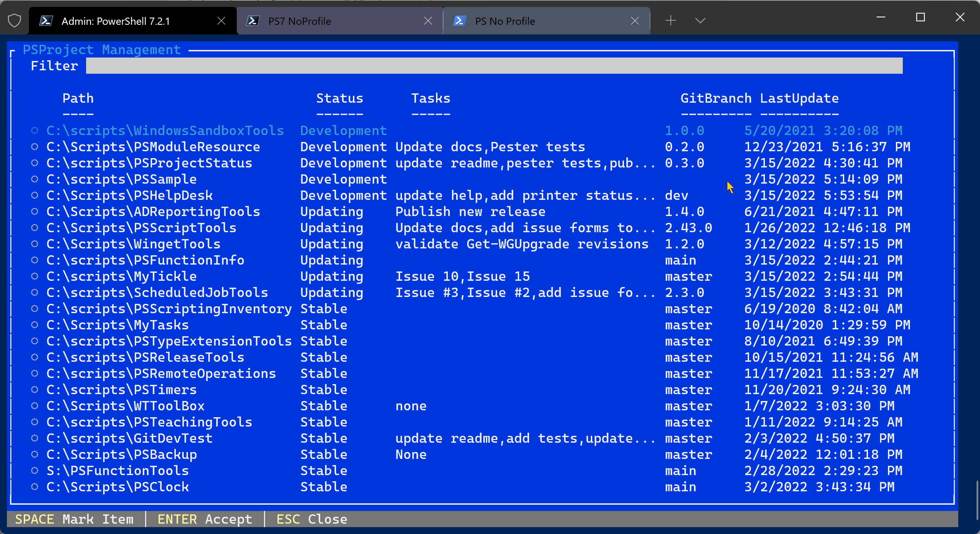Click the PowerShell icon on the PS No Profile tab
The height and width of the screenshot is (534, 980).
pos(459,21)
